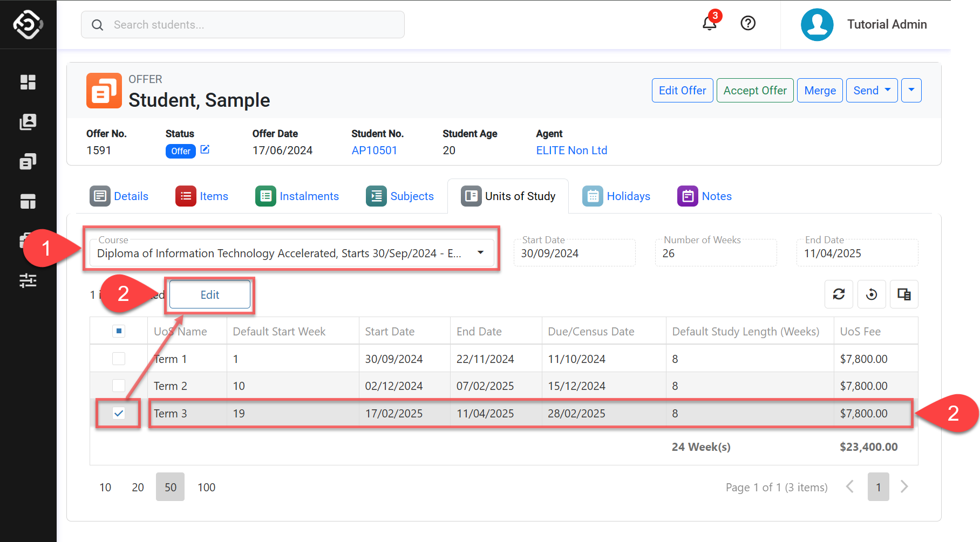Click the Number of Weeks field
The width and height of the screenshot is (980, 542).
tap(716, 253)
